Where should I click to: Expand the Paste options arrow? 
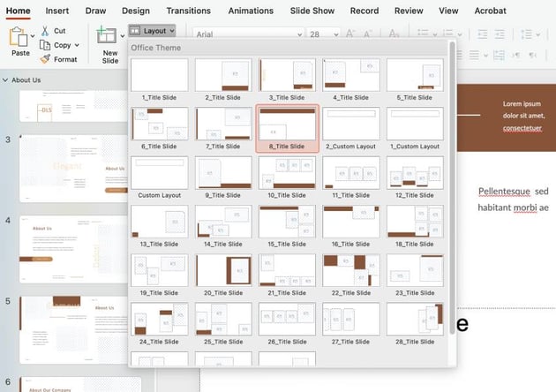[34, 38]
